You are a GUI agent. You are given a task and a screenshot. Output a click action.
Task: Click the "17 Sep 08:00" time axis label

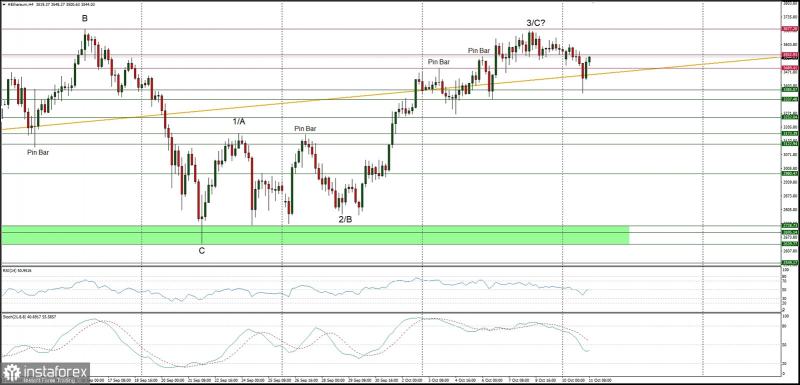(118, 380)
